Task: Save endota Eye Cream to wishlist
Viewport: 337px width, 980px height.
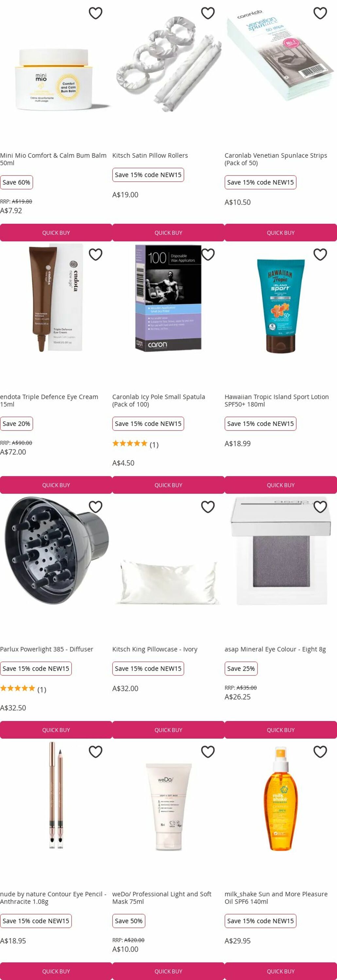Action: (x=95, y=254)
